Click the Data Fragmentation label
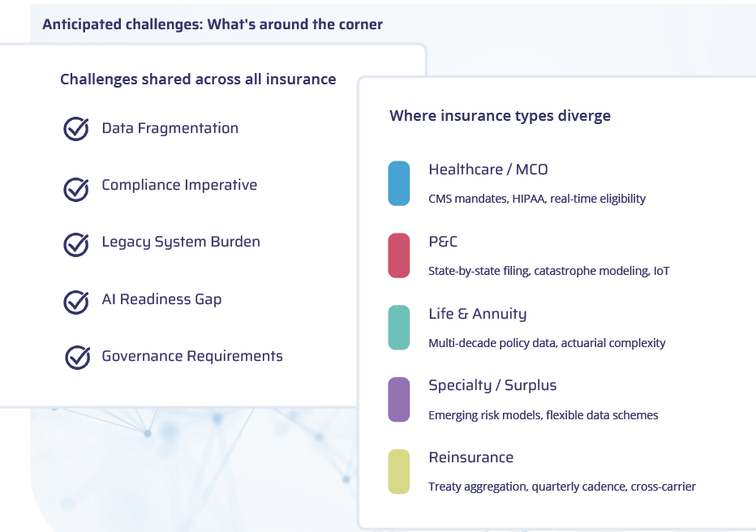This screenshot has width=756, height=532. click(170, 128)
